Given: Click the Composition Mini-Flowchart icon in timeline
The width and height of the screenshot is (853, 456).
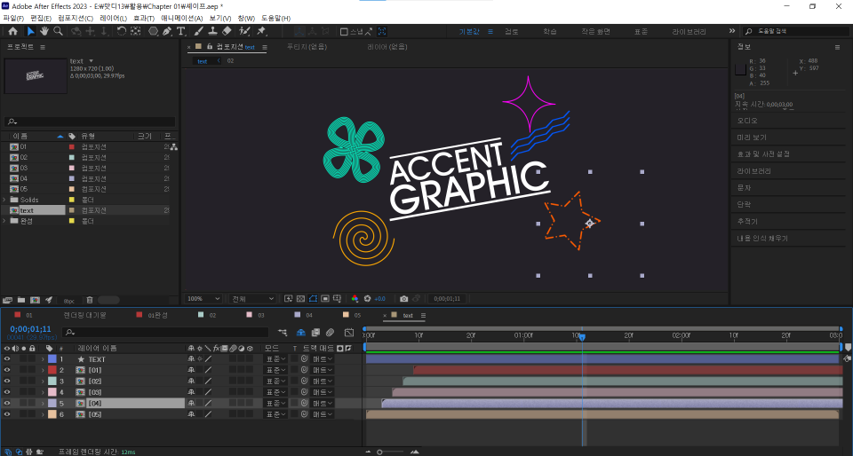Looking at the screenshot, I should click(x=282, y=332).
